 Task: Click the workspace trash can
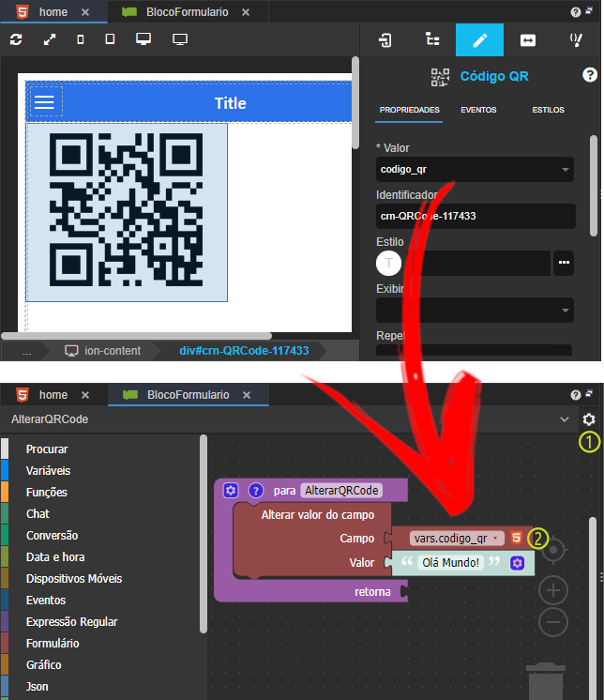click(x=546, y=681)
